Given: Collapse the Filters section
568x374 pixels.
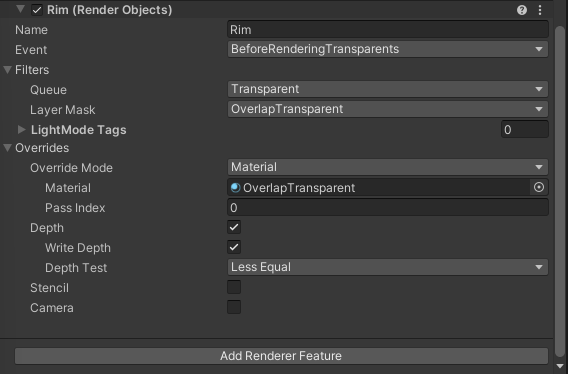Looking at the screenshot, I should tap(7, 70).
